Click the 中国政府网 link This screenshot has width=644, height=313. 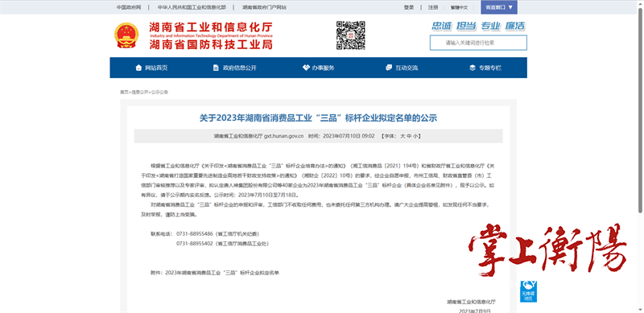(x=129, y=7)
